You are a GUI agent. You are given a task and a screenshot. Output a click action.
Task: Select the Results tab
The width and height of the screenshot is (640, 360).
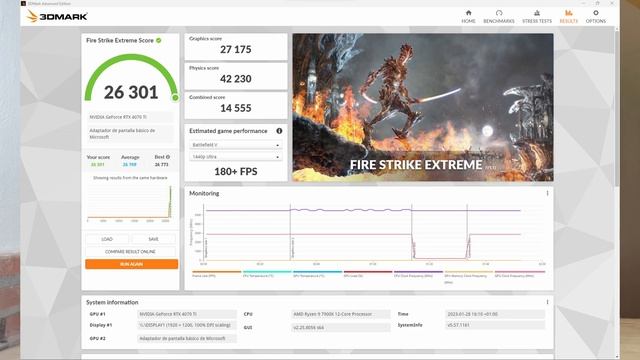coord(569,16)
